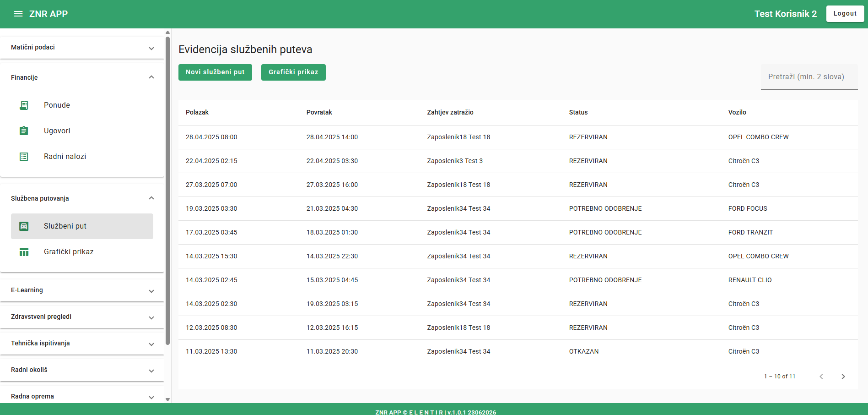Select row with departure 11.03.2025 13:30
Image resolution: width=868 pixels, height=415 pixels.
coord(518,352)
